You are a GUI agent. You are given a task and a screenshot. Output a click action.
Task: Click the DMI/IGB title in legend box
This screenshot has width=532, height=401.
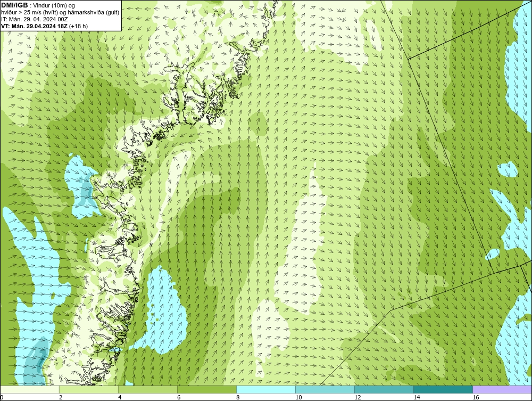[15, 5]
